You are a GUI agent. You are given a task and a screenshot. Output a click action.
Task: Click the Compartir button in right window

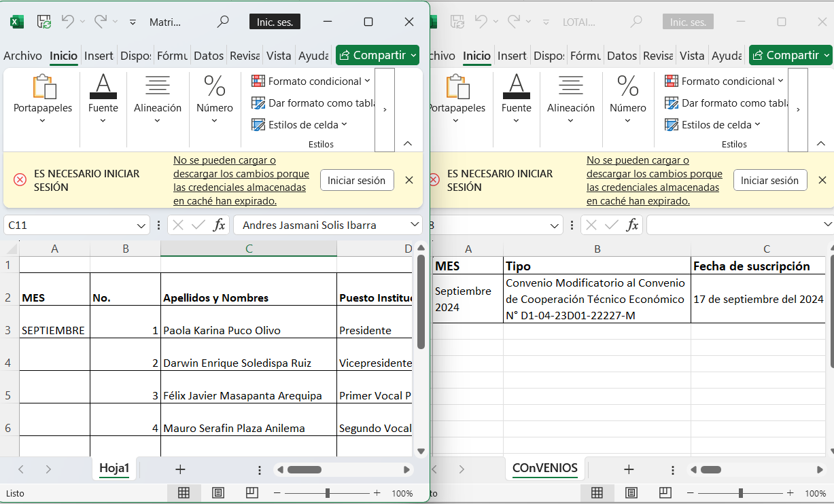(x=790, y=55)
